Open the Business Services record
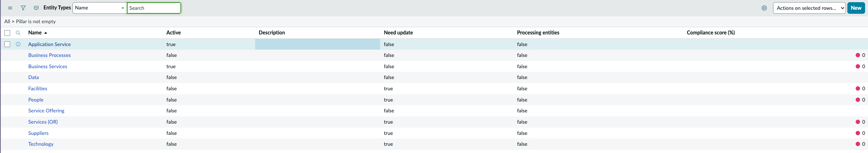868x153 pixels. pyautogui.click(x=48, y=66)
